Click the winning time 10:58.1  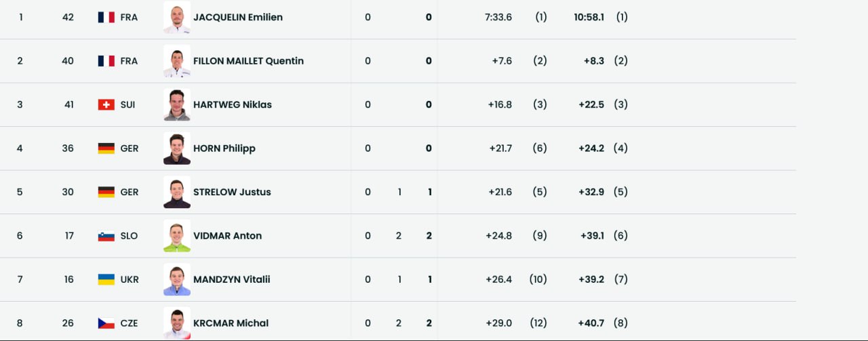point(589,17)
